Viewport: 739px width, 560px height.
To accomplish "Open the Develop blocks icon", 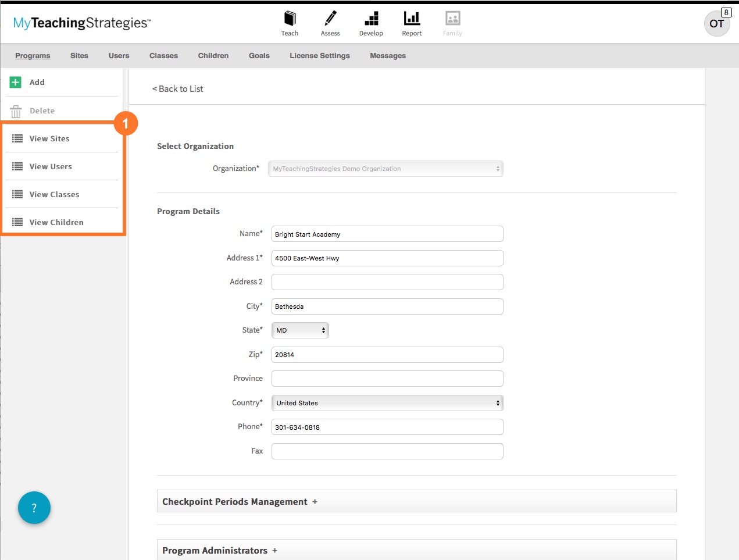I will pos(371,19).
